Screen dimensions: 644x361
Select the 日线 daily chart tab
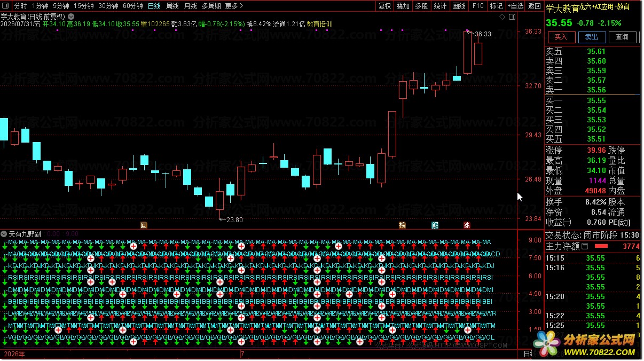[154, 6]
